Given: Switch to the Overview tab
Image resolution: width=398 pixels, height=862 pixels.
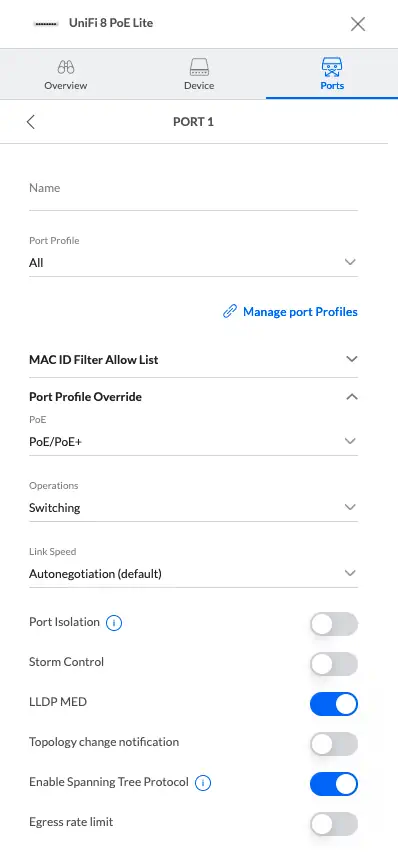Looking at the screenshot, I should coord(65,74).
